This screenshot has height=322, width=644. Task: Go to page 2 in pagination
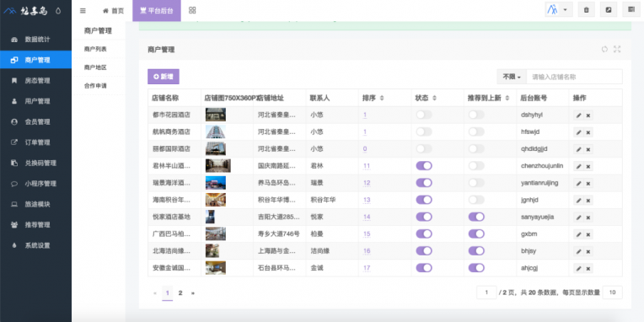[x=180, y=292]
